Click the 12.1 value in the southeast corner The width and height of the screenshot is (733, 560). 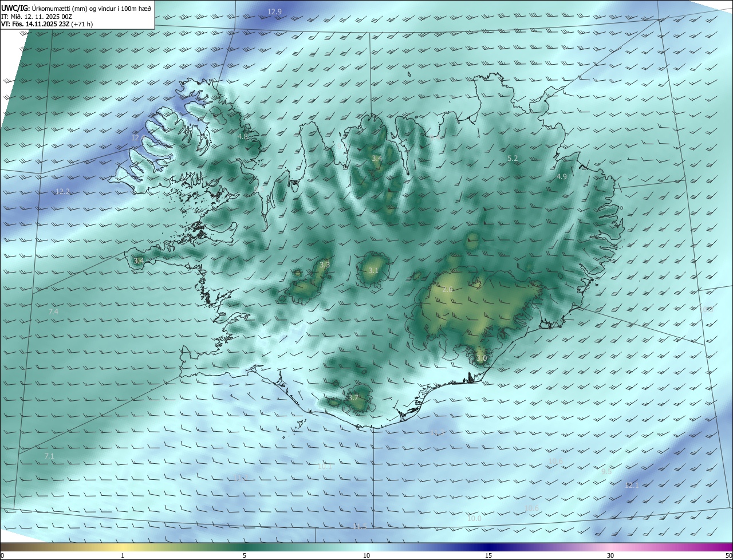point(631,485)
